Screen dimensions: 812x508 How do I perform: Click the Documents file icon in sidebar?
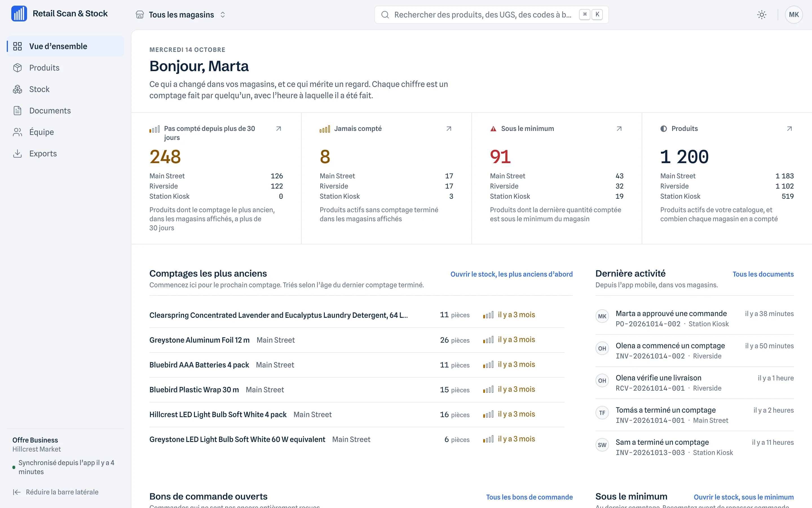tap(17, 111)
